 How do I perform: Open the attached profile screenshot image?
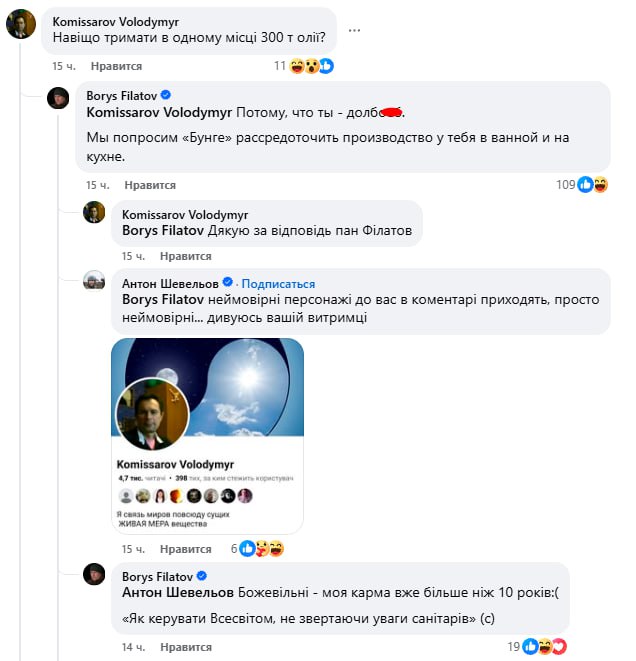click(x=207, y=436)
